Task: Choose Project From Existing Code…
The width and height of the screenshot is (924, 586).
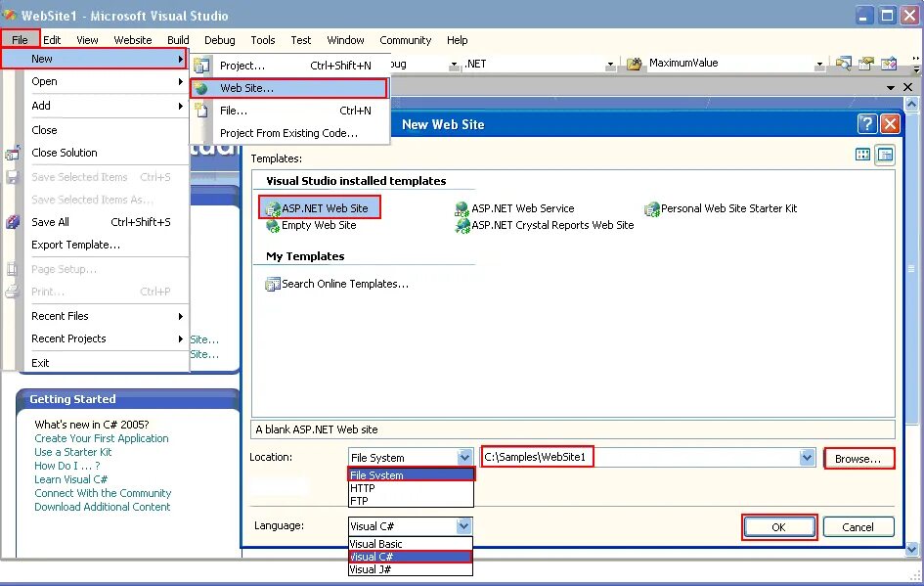Action: point(288,133)
